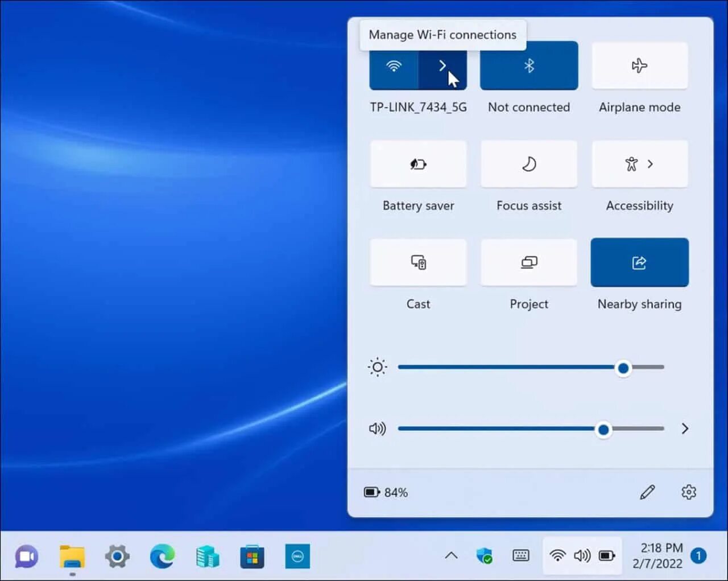
Task: Turn off Nearby sharing tile
Action: [640, 262]
